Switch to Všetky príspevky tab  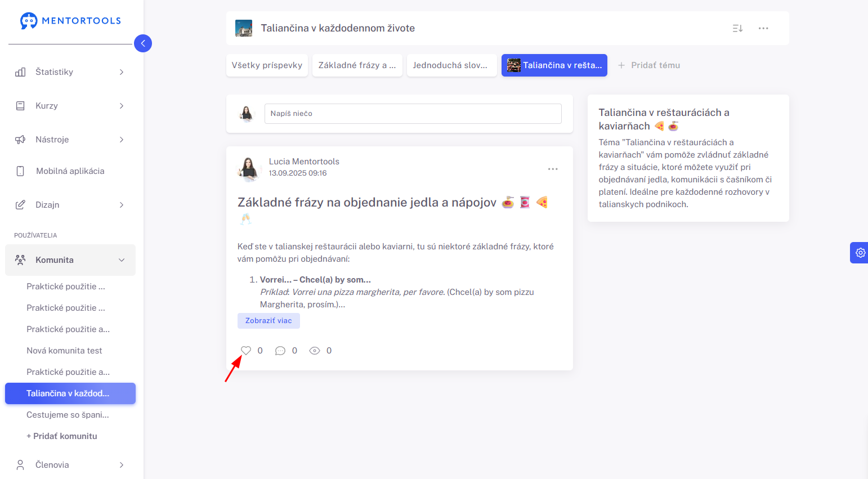click(267, 65)
